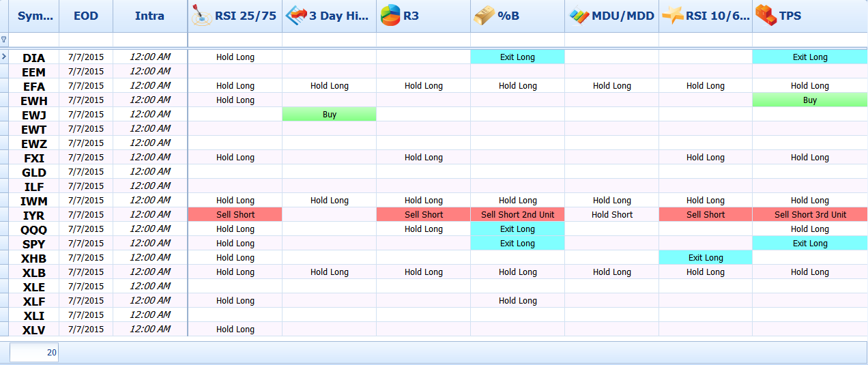Image resolution: width=868 pixels, height=365 pixels.
Task: Click IYR's Sell Short 2nd Unit cell
Action: 517,215
